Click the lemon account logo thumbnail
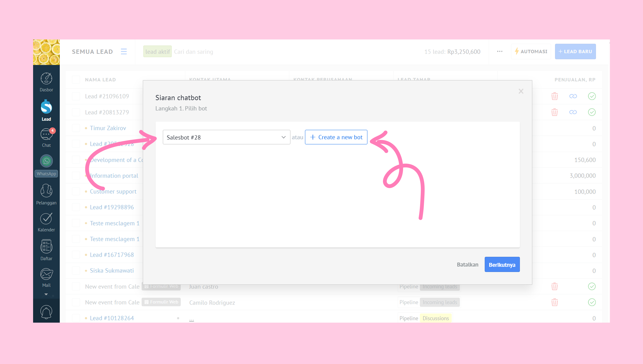 point(46,52)
